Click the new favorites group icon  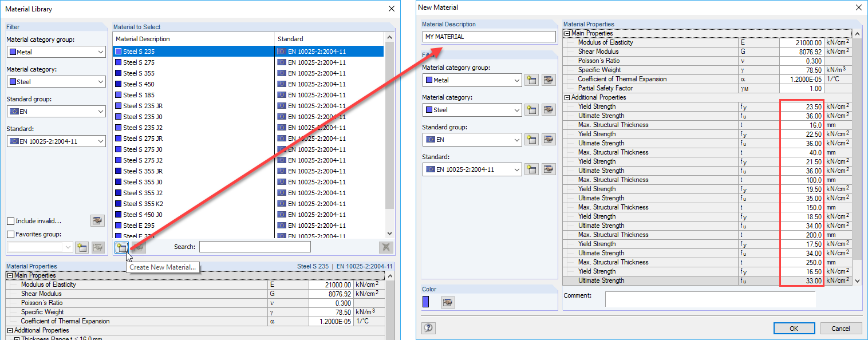click(x=82, y=247)
